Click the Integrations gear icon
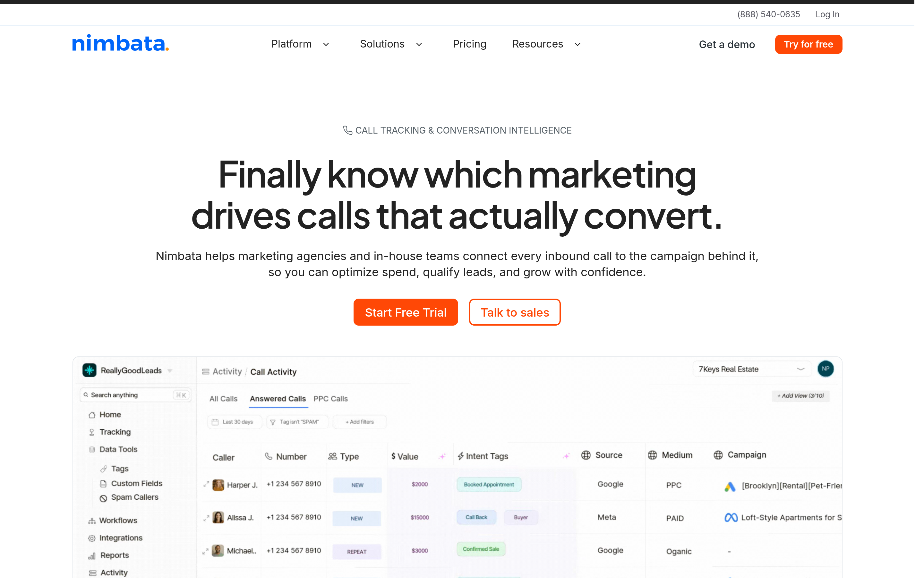This screenshot has height=578, width=924. click(x=92, y=538)
